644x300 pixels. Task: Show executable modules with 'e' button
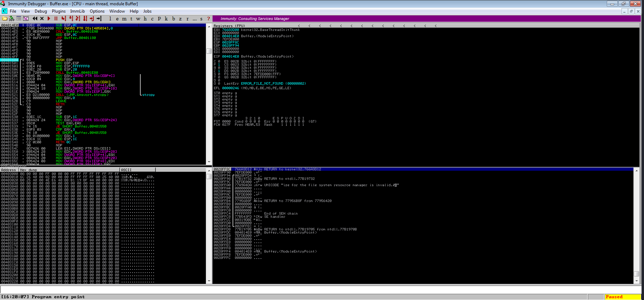point(117,19)
